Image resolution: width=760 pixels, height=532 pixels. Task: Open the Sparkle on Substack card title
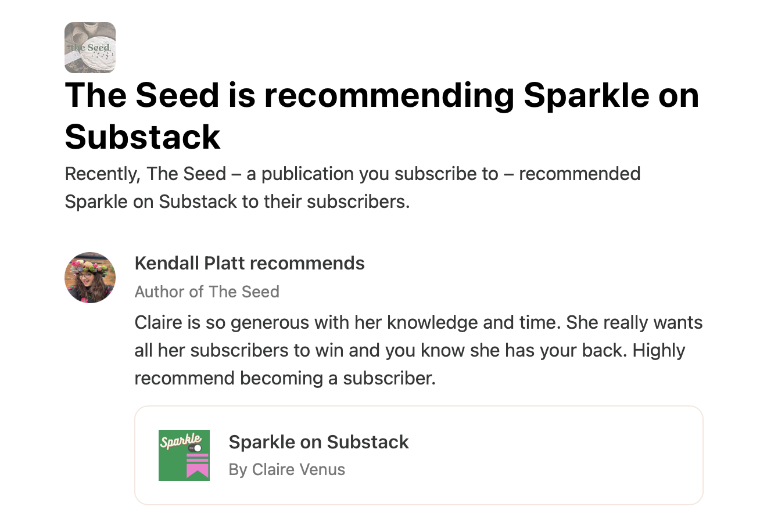(x=318, y=442)
